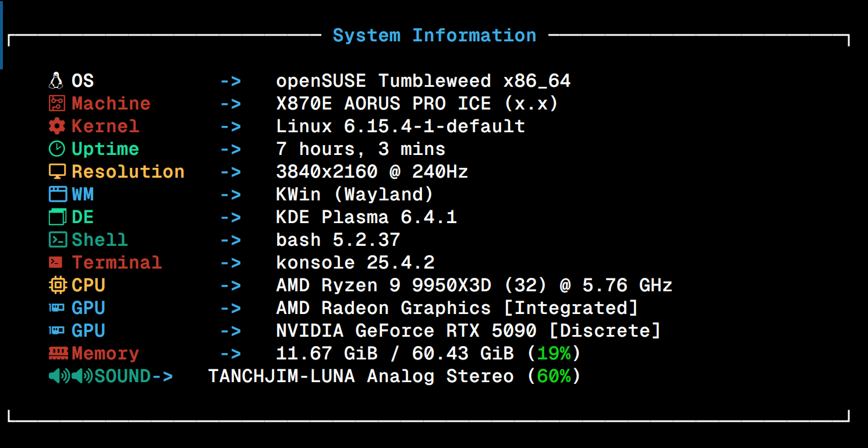The height and width of the screenshot is (448, 868).
Task: Click the chip icon beside CPU
Action: pos(57,285)
